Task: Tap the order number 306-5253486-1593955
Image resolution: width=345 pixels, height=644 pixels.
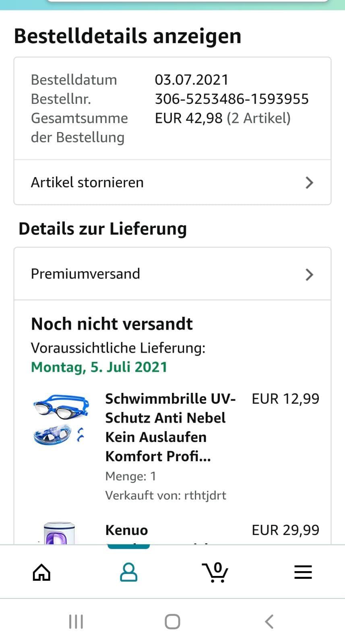Action: pyautogui.click(x=231, y=99)
